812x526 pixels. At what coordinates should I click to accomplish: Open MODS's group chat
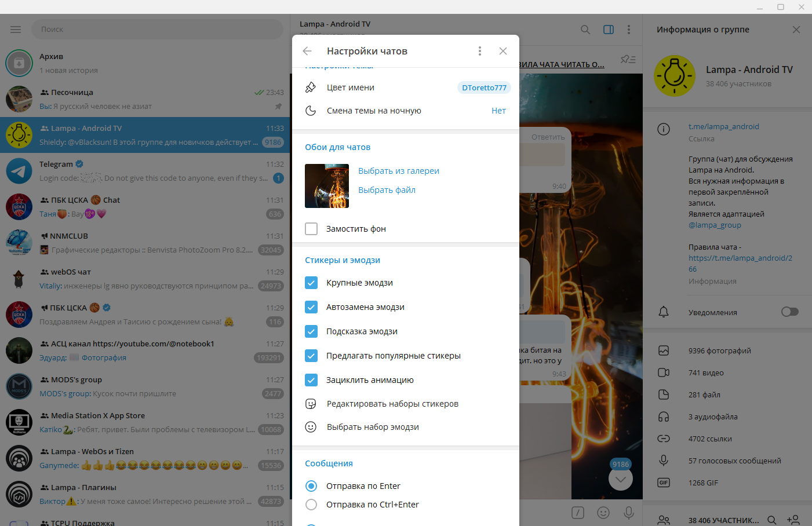click(x=145, y=386)
